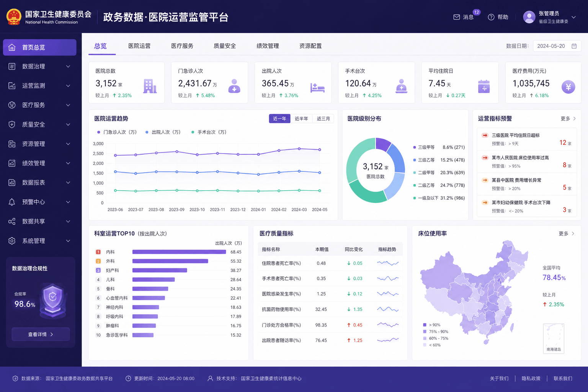The image size is (588, 392).
Task: Click the 张管理员 user avatar
Action: pos(529,17)
